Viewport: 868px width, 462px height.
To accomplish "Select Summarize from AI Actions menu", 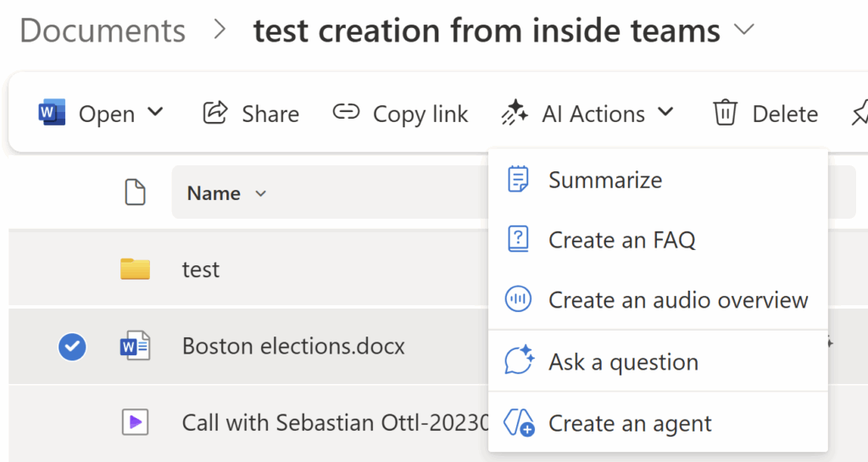I will [x=604, y=180].
